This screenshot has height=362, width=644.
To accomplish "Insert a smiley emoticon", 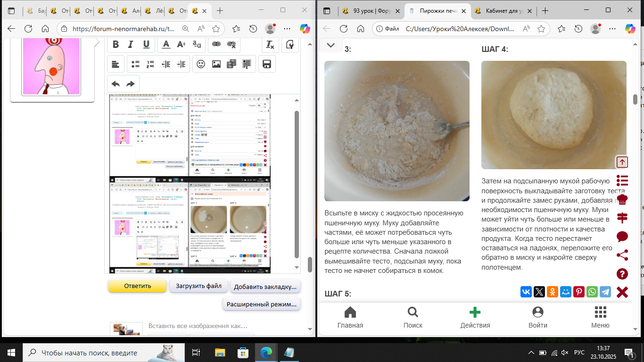I will coord(201,64).
